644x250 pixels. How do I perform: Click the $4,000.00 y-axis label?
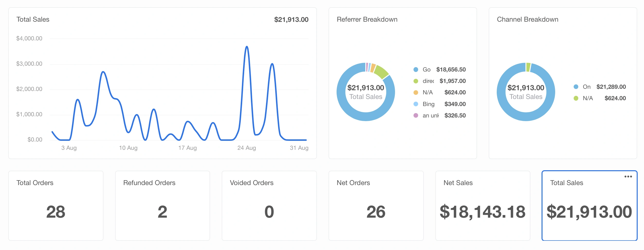pyautogui.click(x=29, y=38)
